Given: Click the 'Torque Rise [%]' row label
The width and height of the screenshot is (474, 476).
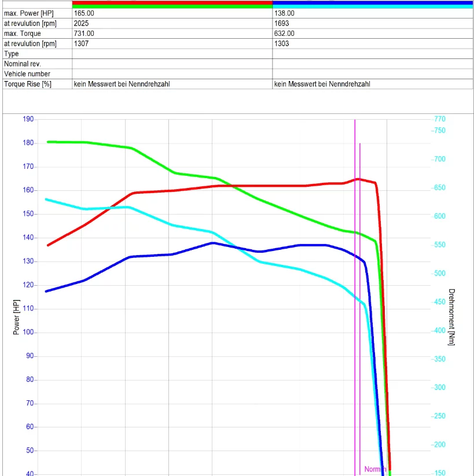Looking at the screenshot, I should point(28,84).
